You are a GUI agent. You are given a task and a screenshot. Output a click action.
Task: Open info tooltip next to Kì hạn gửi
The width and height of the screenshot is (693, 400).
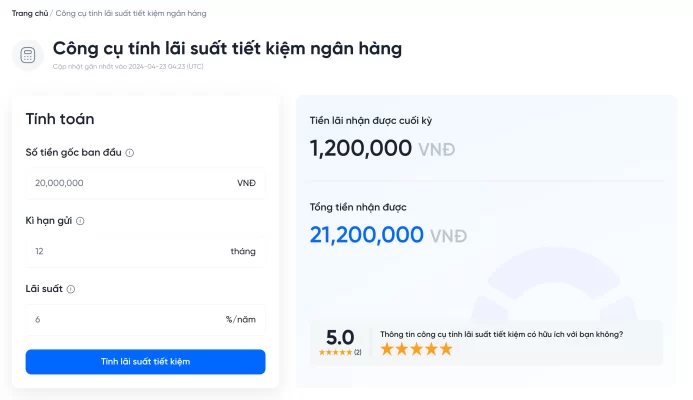[x=80, y=221]
